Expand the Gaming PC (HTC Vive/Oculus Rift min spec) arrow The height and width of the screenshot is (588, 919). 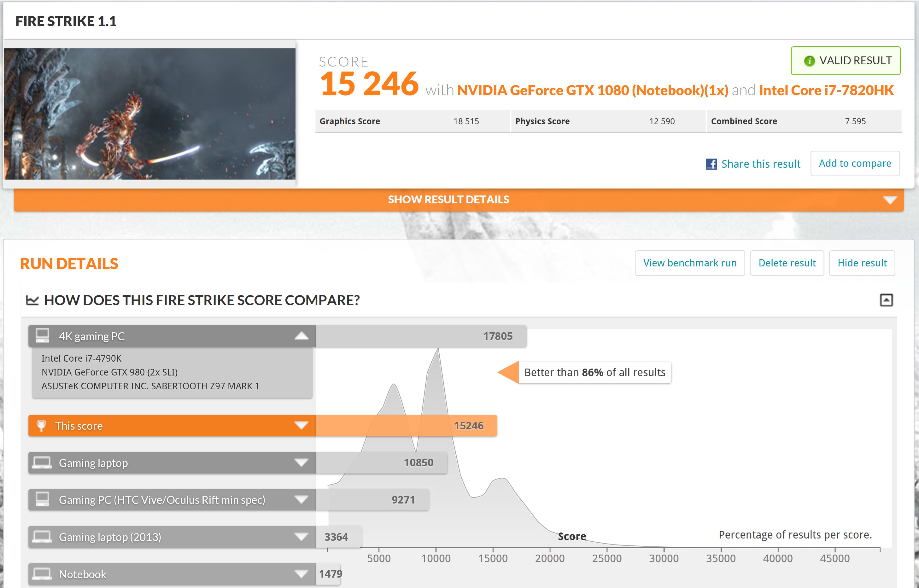click(x=301, y=499)
